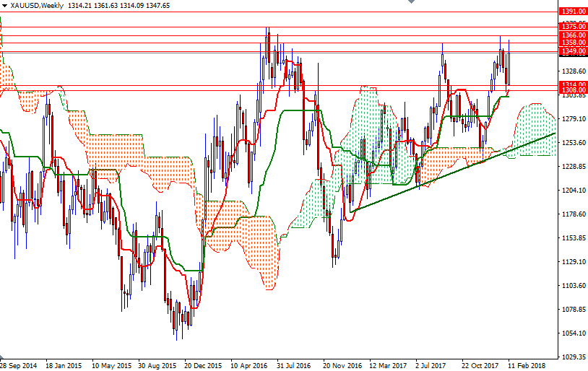Click the 11 Feb 2018 date label
588x371 pixels.
[526, 365]
